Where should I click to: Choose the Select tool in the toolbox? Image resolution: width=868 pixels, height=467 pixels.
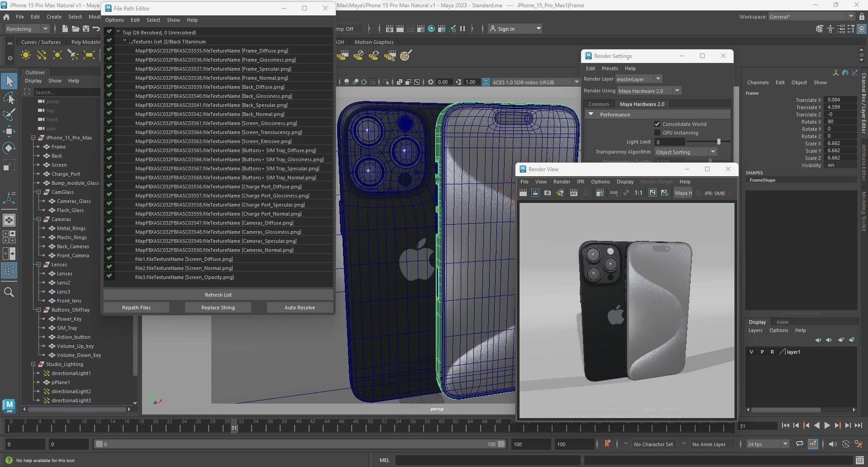click(x=9, y=81)
